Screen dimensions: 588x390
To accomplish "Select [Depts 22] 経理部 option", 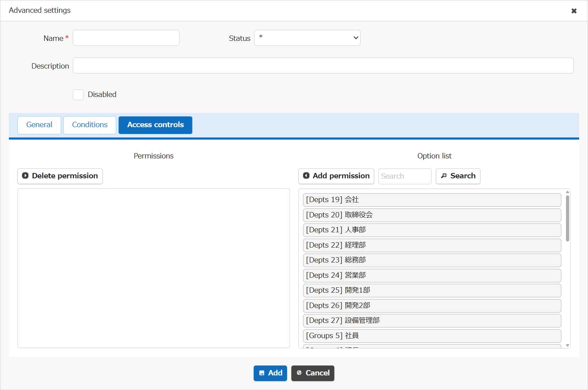I will tap(432, 245).
